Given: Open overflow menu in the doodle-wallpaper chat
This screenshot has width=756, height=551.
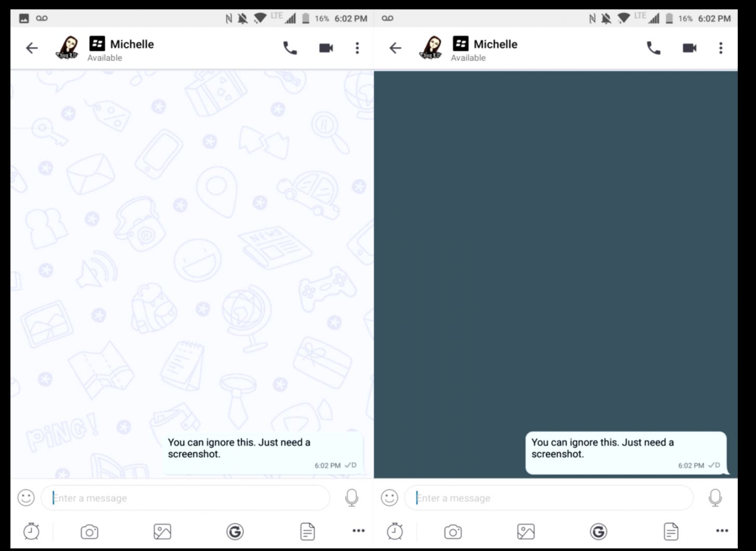Looking at the screenshot, I should coord(357,48).
